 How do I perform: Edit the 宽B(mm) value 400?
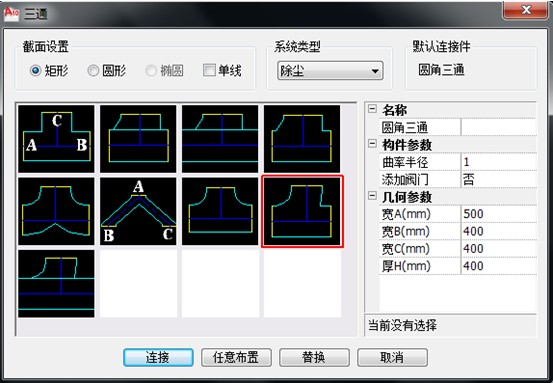pyautogui.click(x=498, y=231)
